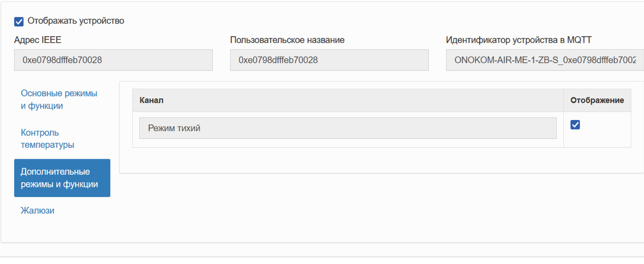Select the Режим тихий channel name field
Image resolution: width=644 pixels, height=264 pixels.
[348, 128]
